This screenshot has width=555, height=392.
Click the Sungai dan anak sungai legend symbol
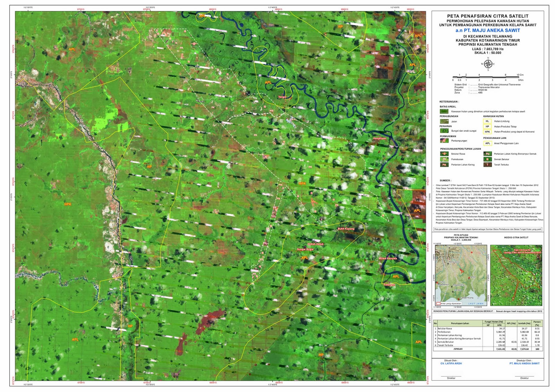tap(444, 131)
